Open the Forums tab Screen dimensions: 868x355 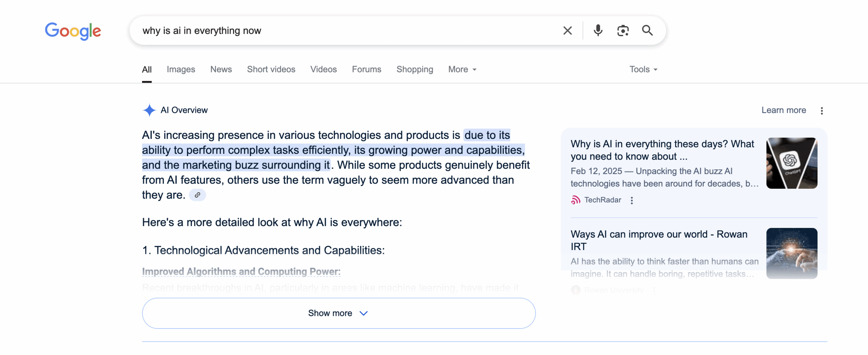[367, 69]
